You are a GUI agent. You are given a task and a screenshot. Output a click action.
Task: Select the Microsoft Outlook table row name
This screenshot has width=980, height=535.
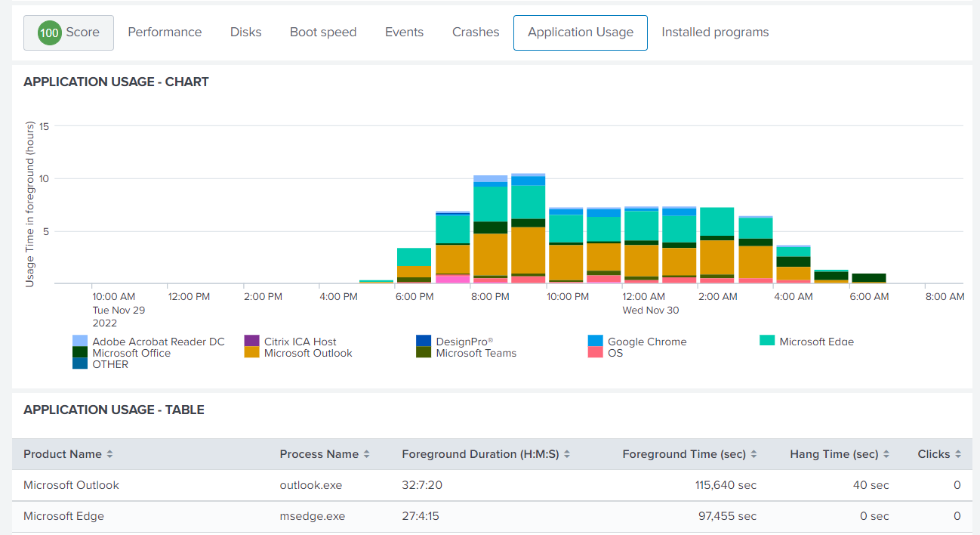[71, 485]
